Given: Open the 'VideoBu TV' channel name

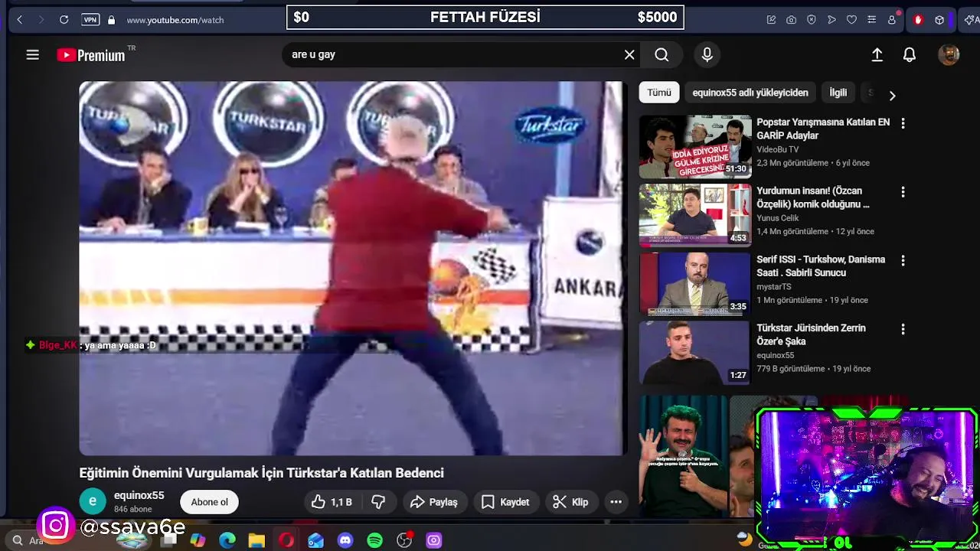Looking at the screenshot, I should coord(778,149).
